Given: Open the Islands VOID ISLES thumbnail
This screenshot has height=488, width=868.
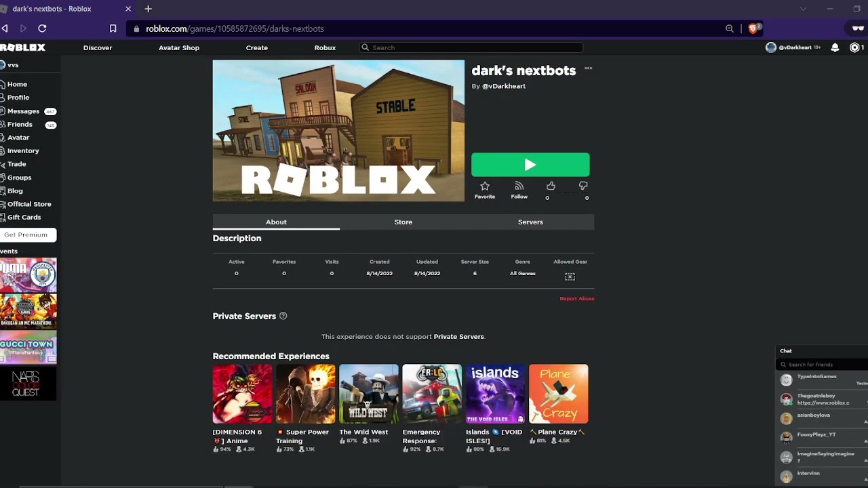Looking at the screenshot, I should (x=495, y=394).
